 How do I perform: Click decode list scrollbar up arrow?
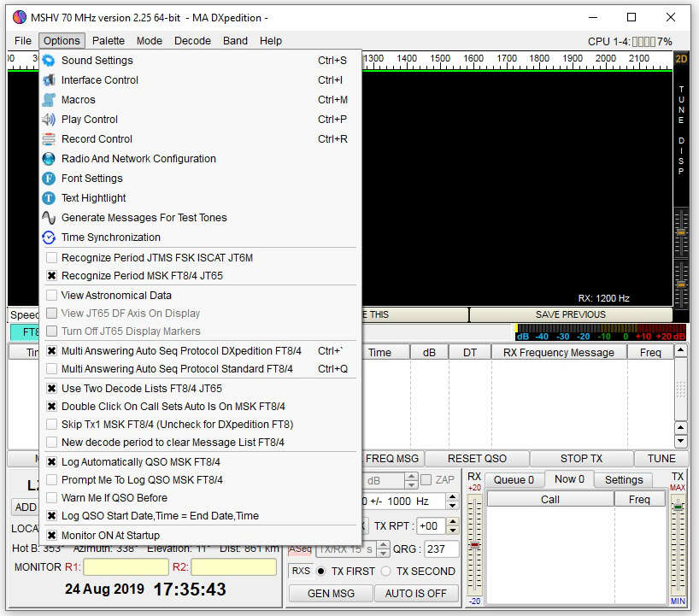(681, 350)
